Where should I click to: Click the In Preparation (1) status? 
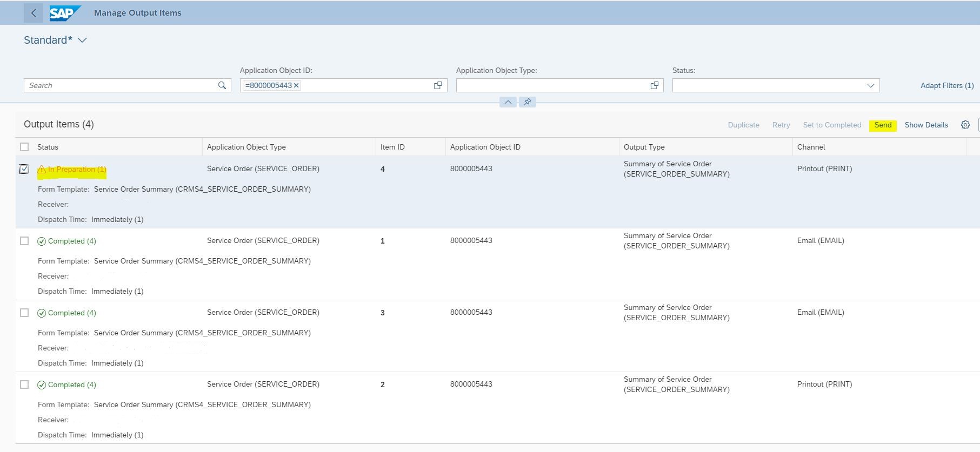click(77, 170)
